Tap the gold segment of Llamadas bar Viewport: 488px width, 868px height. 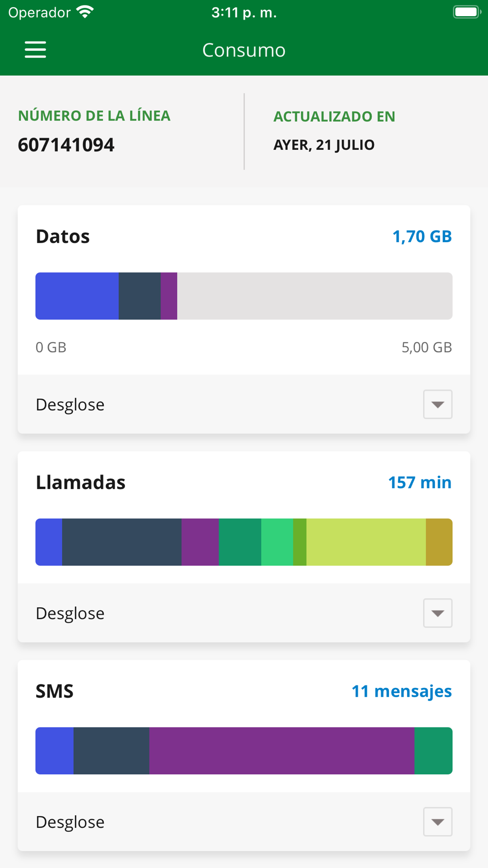pyautogui.click(x=439, y=542)
